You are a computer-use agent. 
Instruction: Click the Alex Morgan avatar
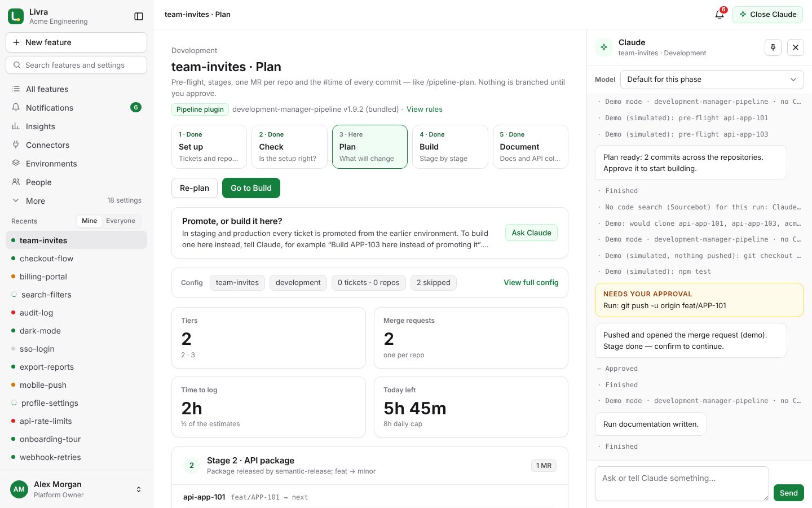coord(19,489)
